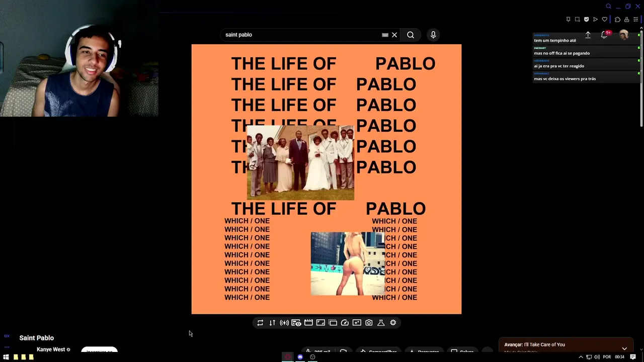Image resolution: width=644 pixels, height=362 pixels.
Task: Click the first yellow taskbar folder icon
Action: click(16, 357)
